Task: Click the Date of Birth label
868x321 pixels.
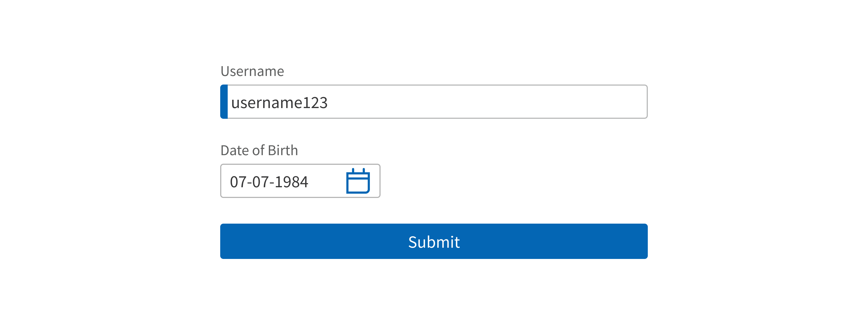Action: pyautogui.click(x=259, y=150)
